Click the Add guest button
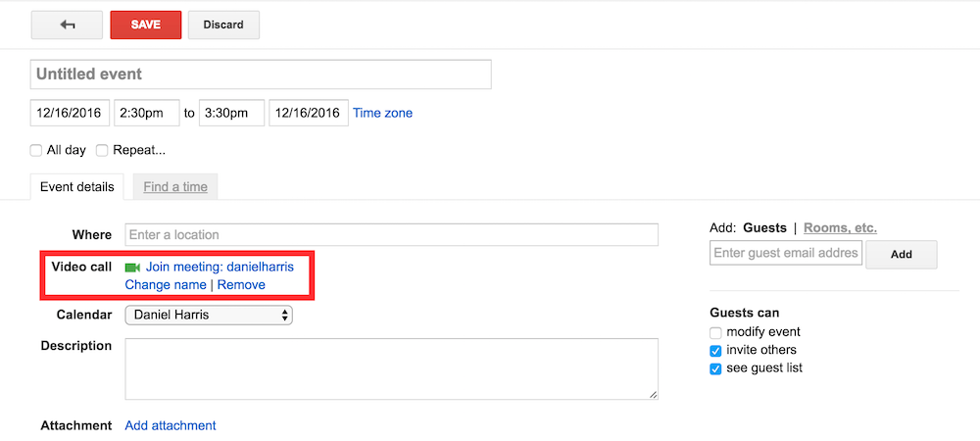 pos(902,255)
